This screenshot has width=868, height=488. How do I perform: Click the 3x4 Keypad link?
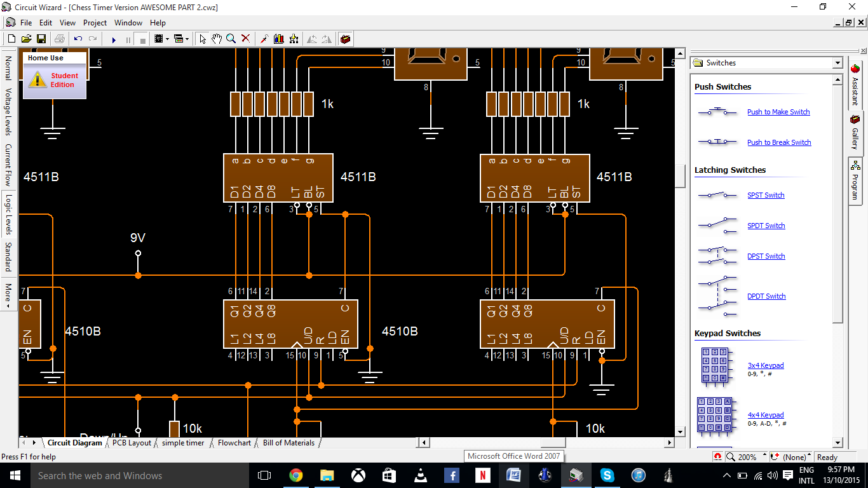(x=766, y=365)
